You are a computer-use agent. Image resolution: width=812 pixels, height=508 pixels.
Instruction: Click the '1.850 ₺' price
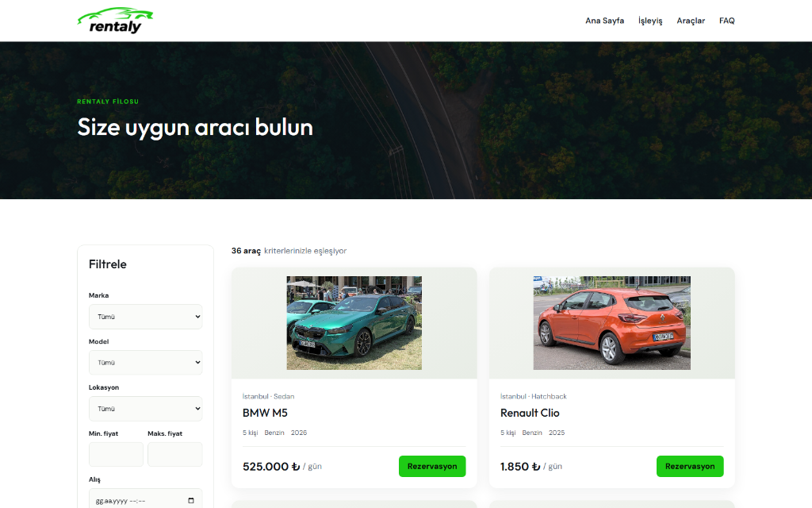520,467
